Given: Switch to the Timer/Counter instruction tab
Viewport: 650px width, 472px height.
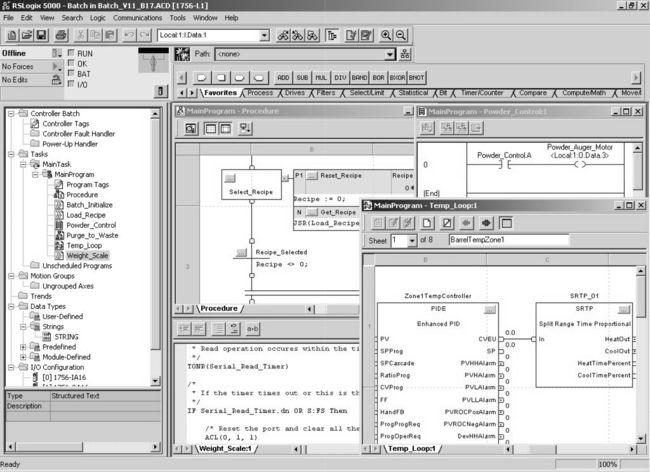Looking at the screenshot, I should coord(482,93).
